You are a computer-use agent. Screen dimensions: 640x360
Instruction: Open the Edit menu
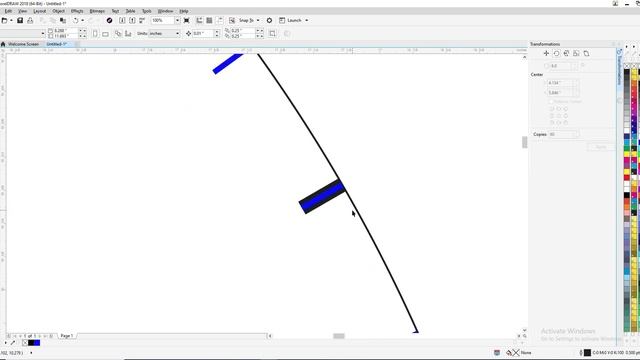[x=8, y=11]
